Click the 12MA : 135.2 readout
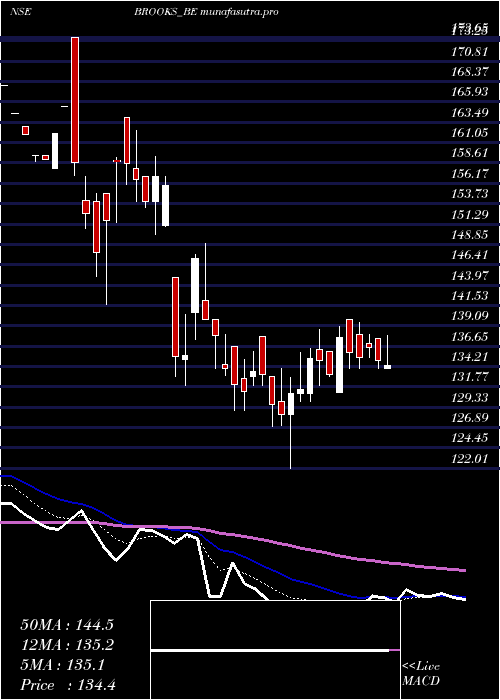 [67, 645]
